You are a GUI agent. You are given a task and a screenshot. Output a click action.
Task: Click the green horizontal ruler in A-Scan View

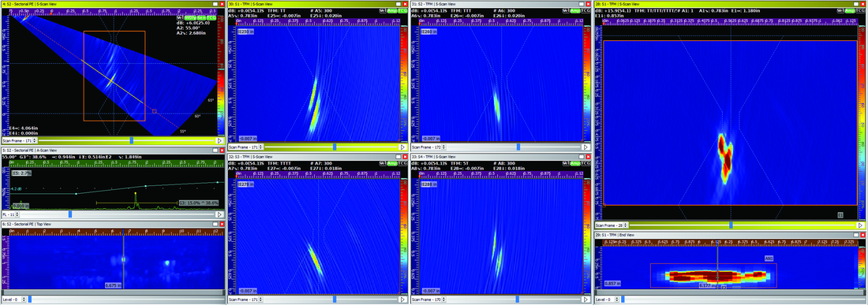118,163
